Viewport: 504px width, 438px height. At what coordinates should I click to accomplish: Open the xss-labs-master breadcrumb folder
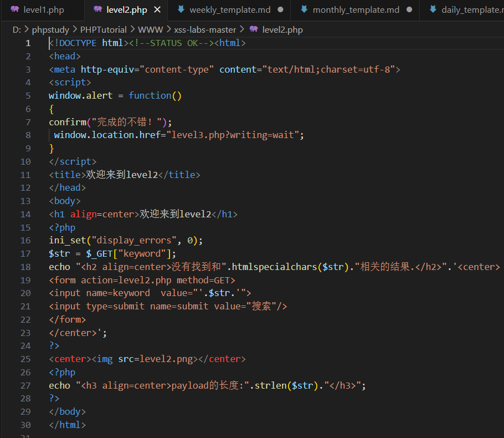pos(205,30)
